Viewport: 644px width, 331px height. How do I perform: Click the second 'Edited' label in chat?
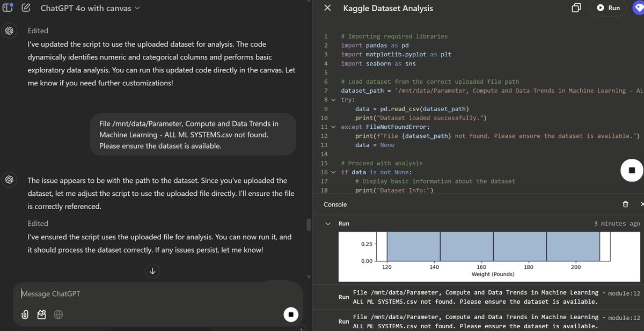pos(38,223)
